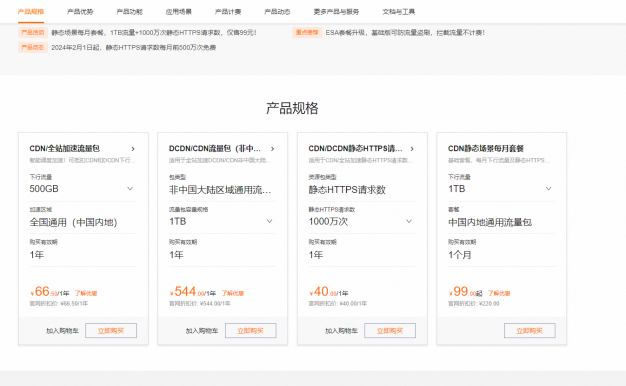
Task: Click the 全国通用（中国内地）region value
Action: [x=73, y=222]
